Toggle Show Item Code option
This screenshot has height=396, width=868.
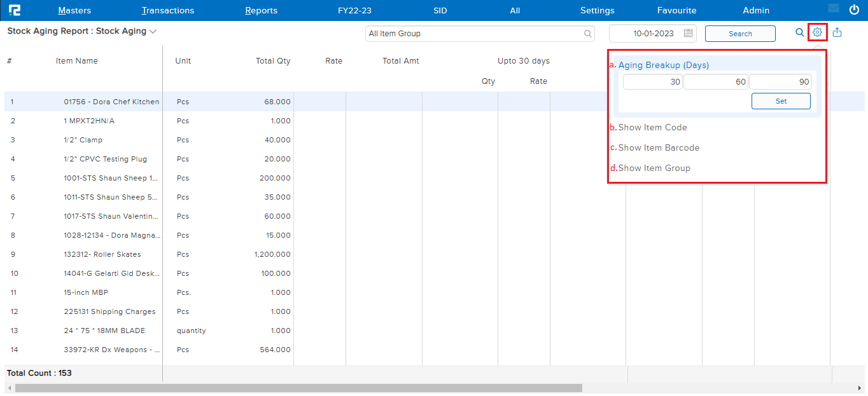pyautogui.click(x=652, y=127)
